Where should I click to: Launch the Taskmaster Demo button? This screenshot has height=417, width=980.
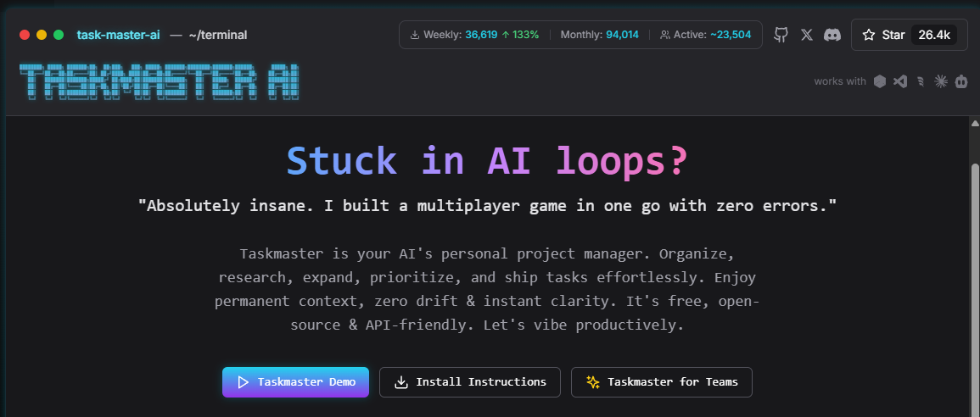pyautogui.click(x=295, y=382)
